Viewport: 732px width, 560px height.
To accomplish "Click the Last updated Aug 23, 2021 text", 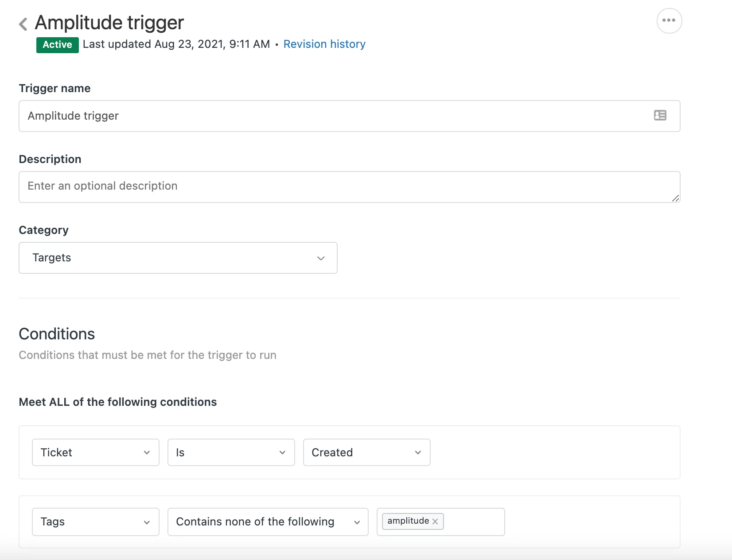I will click(x=176, y=44).
